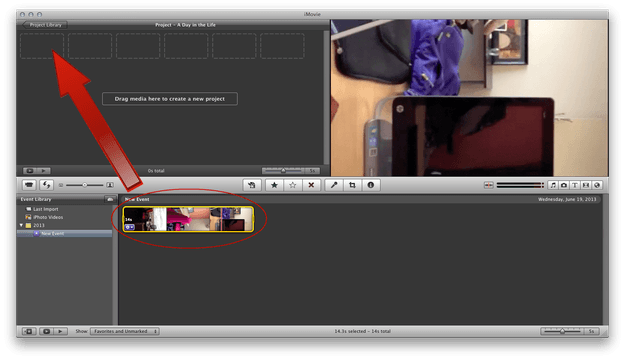Open the voiceover microphone tool
Image resolution: width=625 pixels, height=360 pixels.
pos(334,185)
